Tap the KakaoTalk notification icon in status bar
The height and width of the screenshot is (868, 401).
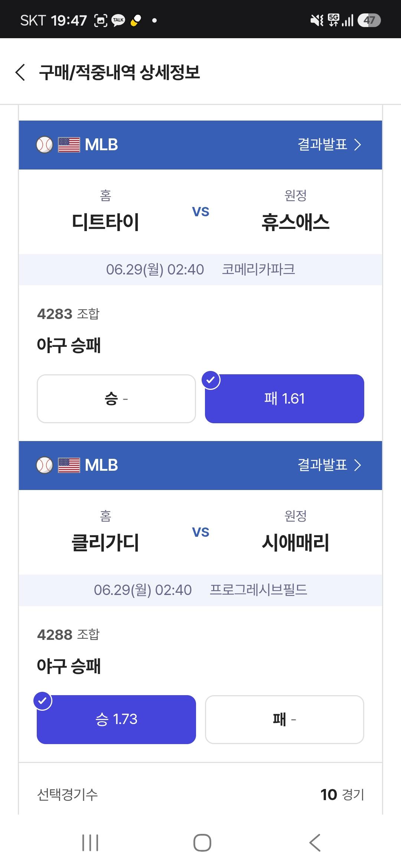coord(118,20)
